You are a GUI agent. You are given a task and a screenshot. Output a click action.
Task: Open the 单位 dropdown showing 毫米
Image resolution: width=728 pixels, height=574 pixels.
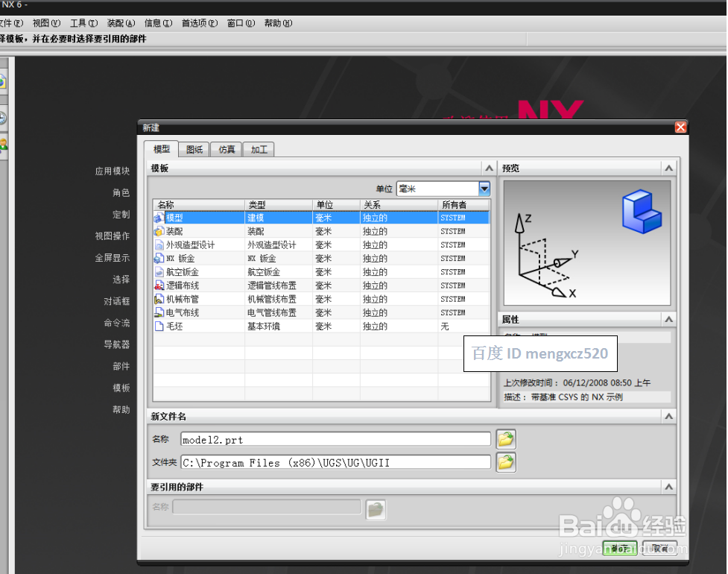point(484,189)
